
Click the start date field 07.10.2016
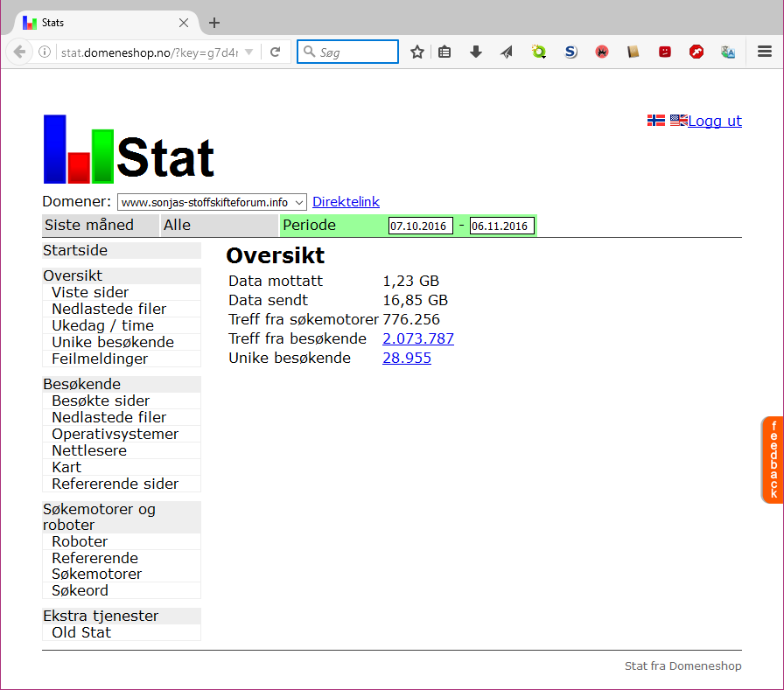pyautogui.click(x=421, y=226)
